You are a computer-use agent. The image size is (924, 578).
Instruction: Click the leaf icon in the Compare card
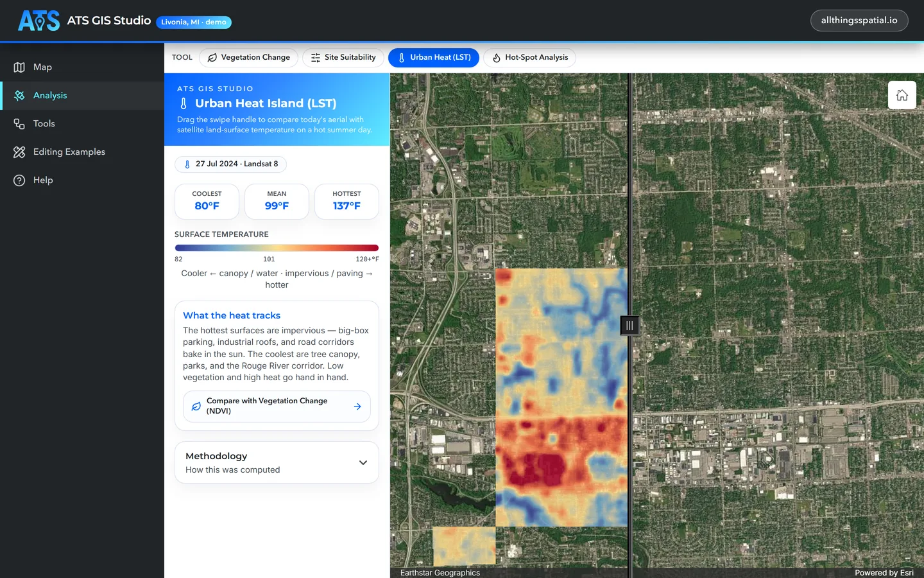point(196,407)
